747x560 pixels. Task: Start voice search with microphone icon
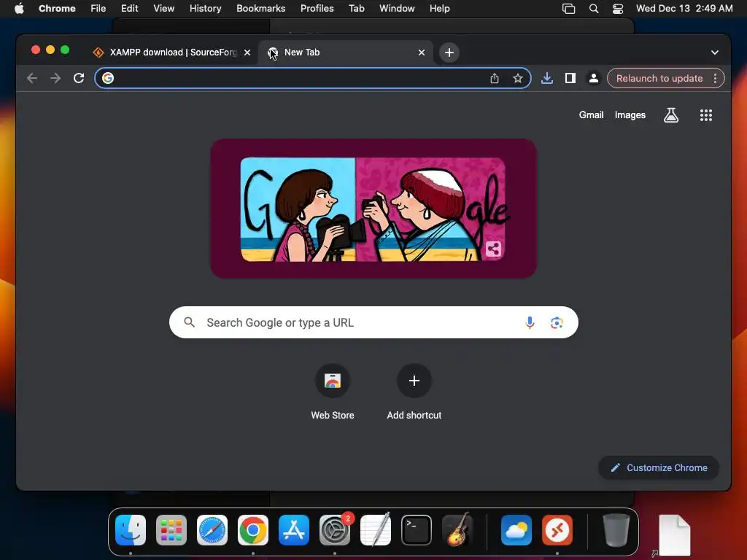[x=530, y=323]
